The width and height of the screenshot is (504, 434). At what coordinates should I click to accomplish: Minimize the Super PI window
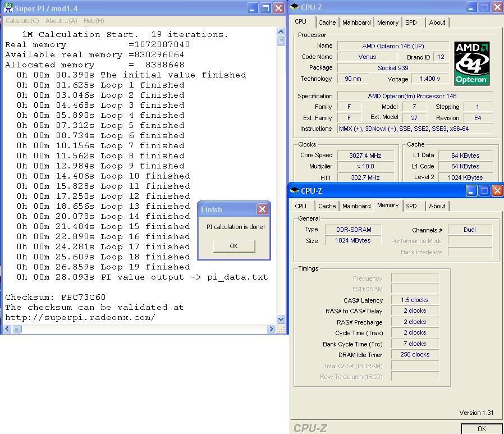point(253,8)
